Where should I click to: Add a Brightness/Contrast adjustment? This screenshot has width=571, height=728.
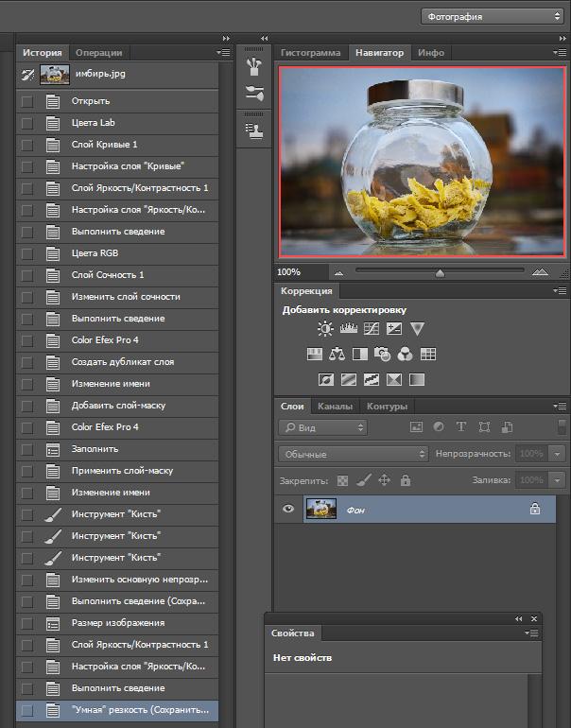[325, 329]
